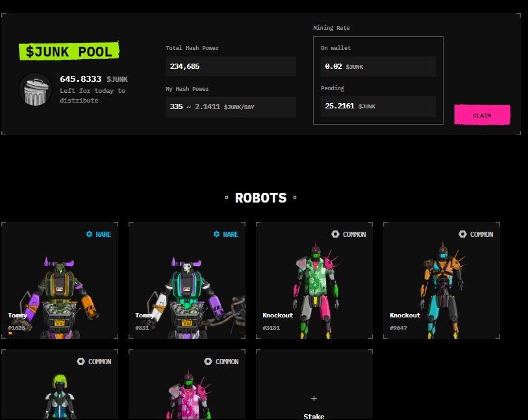The width and height of the screenshot is (528, 420).
Task: Click the hexagon icon on the green-haired robot card
Action: [81, 362]
